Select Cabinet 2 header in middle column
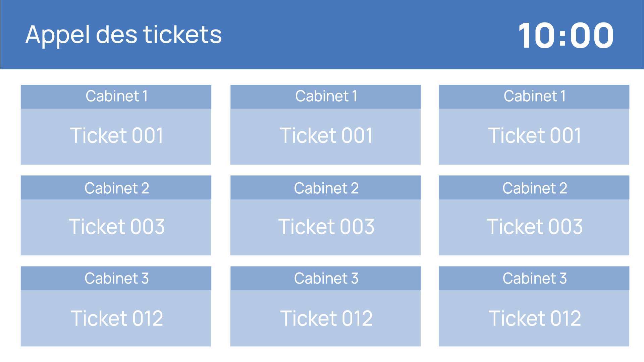Screen dimensions: 644x362 coord(325,188)
